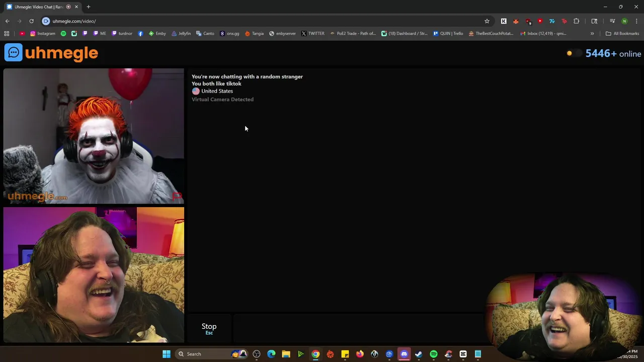Click the United States country label
The width and height of the screenshot is (644, 362).
pos(217,91)
